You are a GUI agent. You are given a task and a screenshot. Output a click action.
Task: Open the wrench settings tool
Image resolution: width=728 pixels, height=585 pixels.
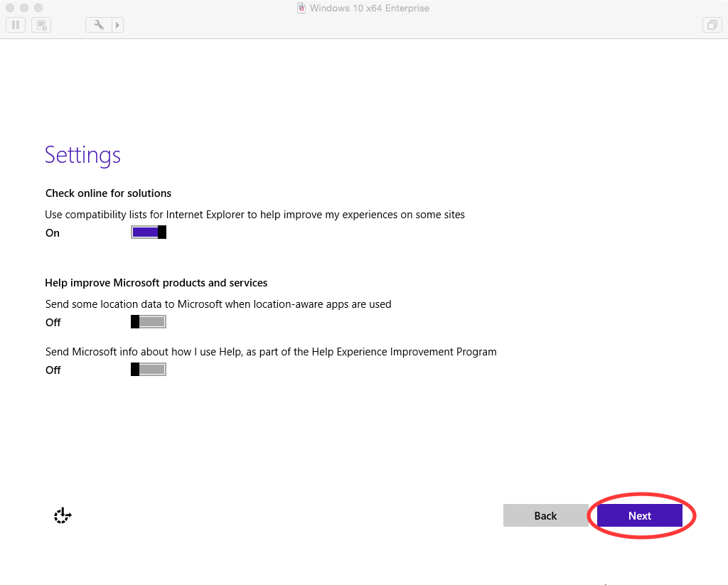98,25
